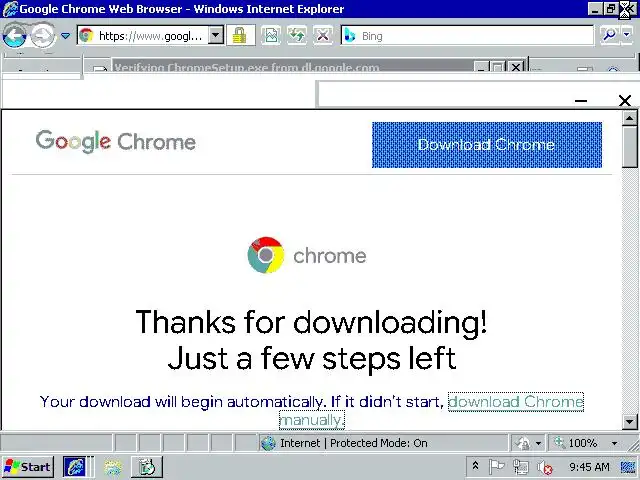Close the Verifying ChromeSetup.exe dialog

[516, 66]
